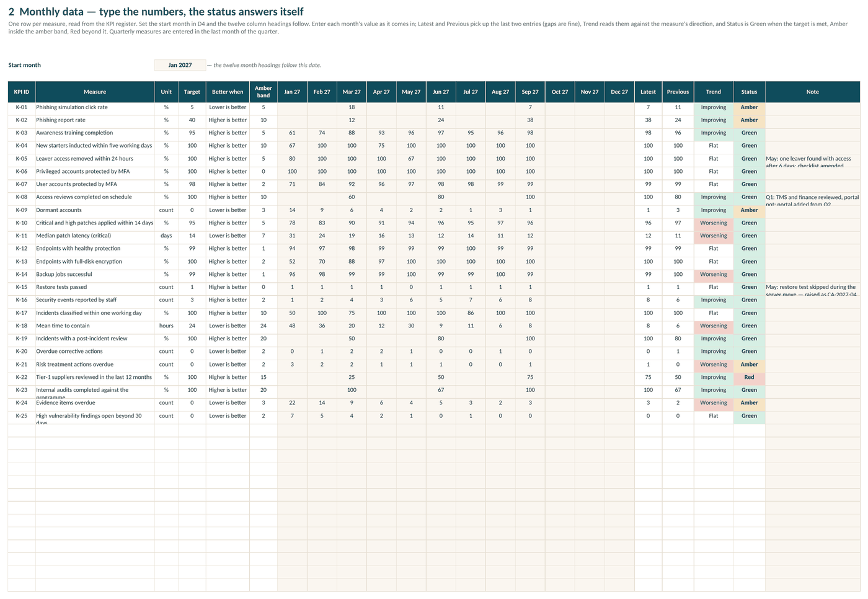This screenshot has width=868, height=599.
Task: Select the "Amber band" column header
Action: (x=263, y=92)
